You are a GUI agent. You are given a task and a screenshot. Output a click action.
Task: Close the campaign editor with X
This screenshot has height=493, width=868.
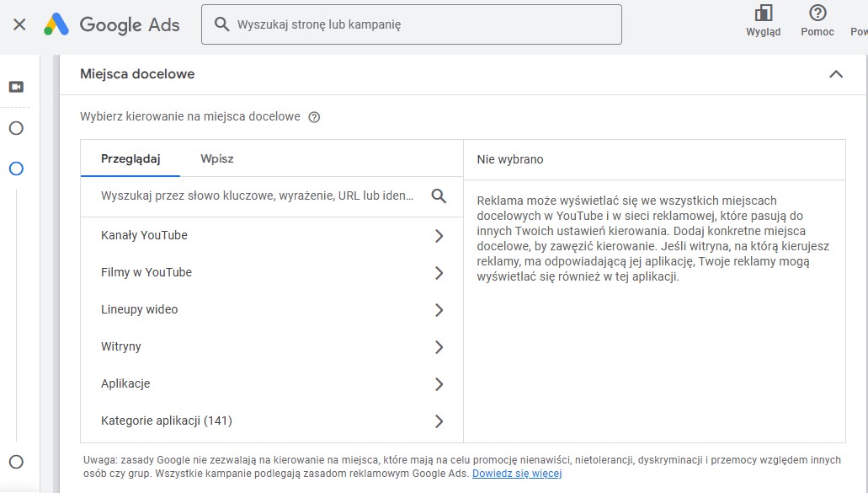19,24
